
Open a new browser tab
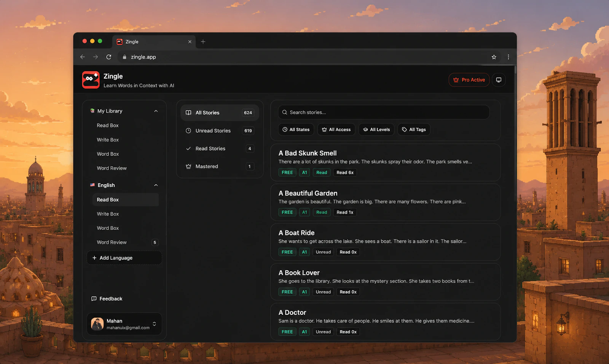click(203, 42)
